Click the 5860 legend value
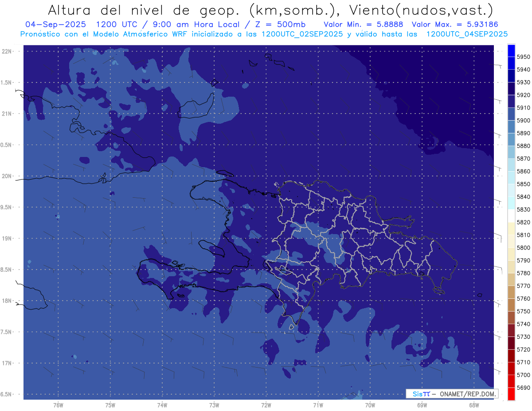Screen dimensions: 532x411 tap(523, 171)
